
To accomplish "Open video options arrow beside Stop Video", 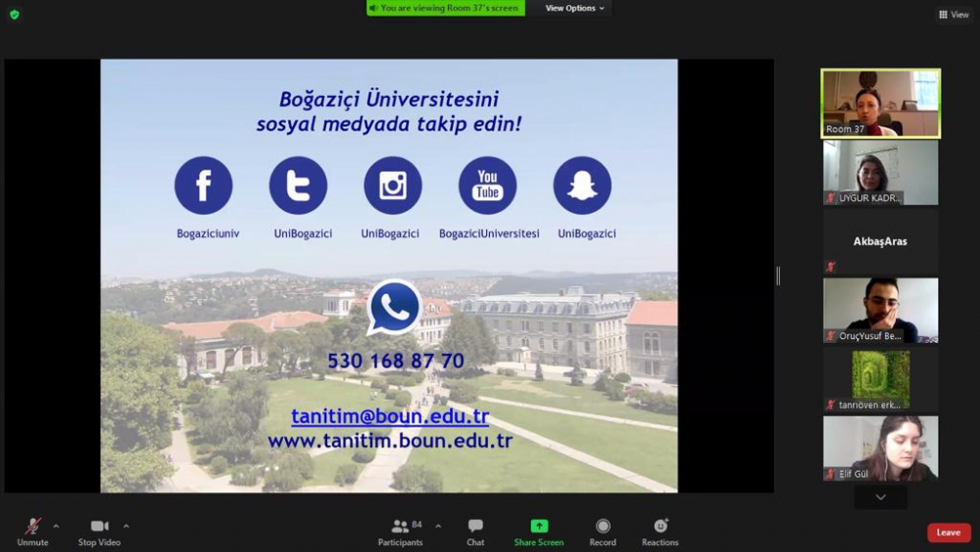I will pos(126,527).
